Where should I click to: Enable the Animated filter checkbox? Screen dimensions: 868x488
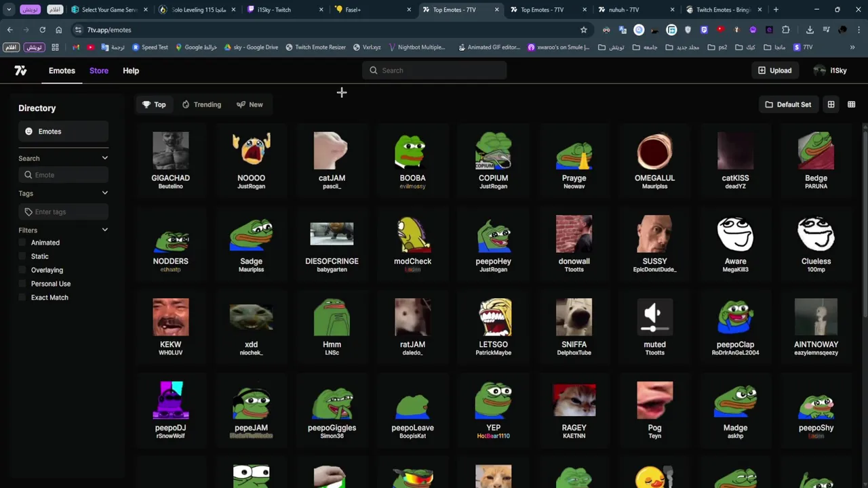[22, 243]
